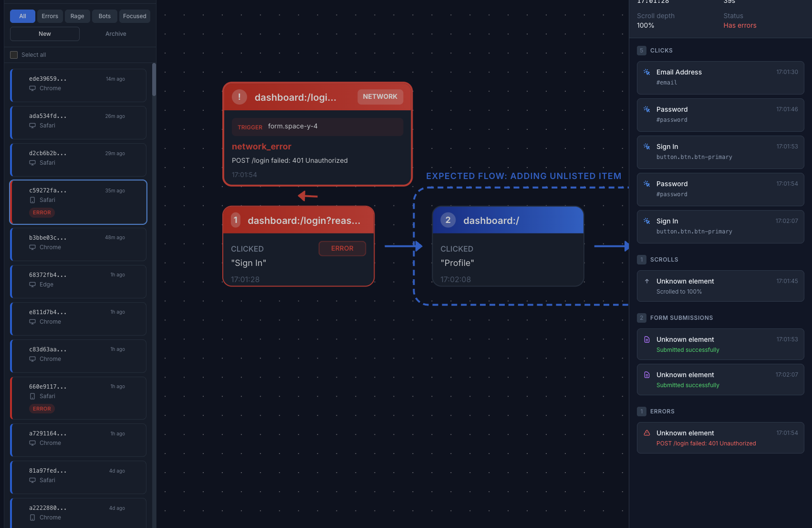
Task: Enable the Select all checkbox
Action: coord(14,54)
